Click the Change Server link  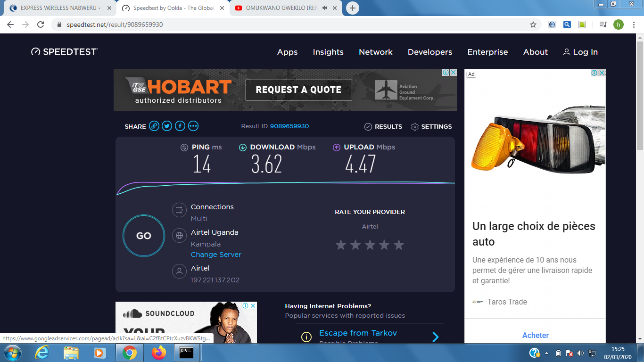click(216, 255)
